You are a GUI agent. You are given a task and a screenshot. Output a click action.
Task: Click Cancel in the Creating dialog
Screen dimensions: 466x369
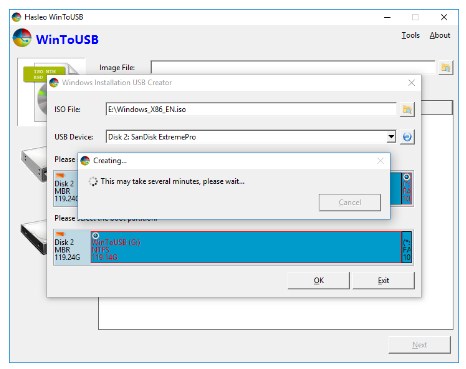350,202
